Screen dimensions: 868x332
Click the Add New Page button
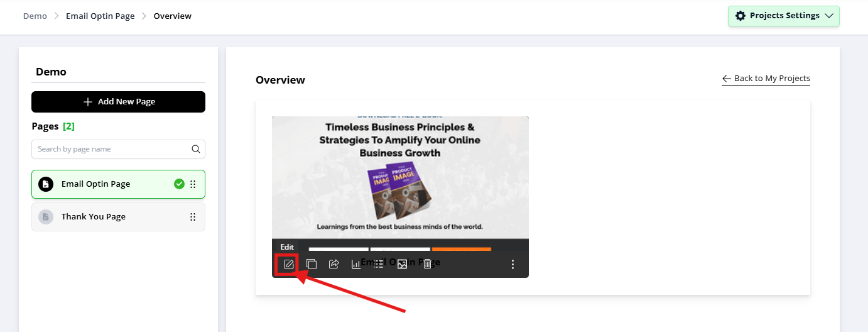(x=118, y=101)
